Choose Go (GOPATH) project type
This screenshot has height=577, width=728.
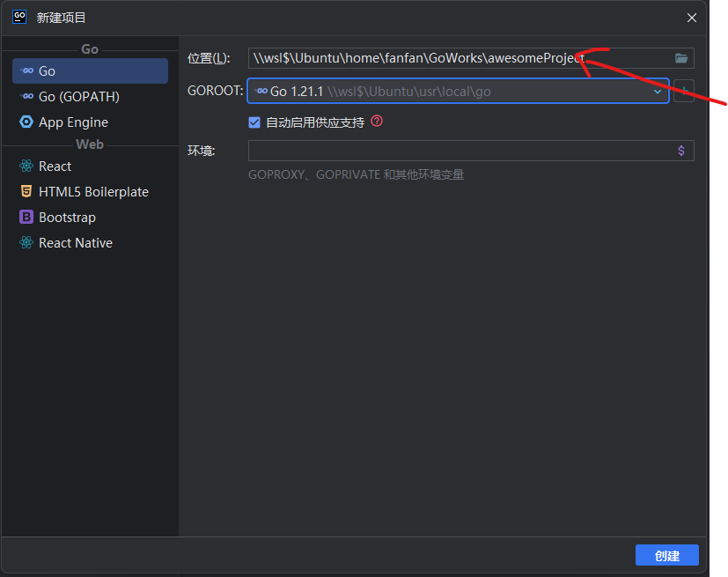coord(78,97)
